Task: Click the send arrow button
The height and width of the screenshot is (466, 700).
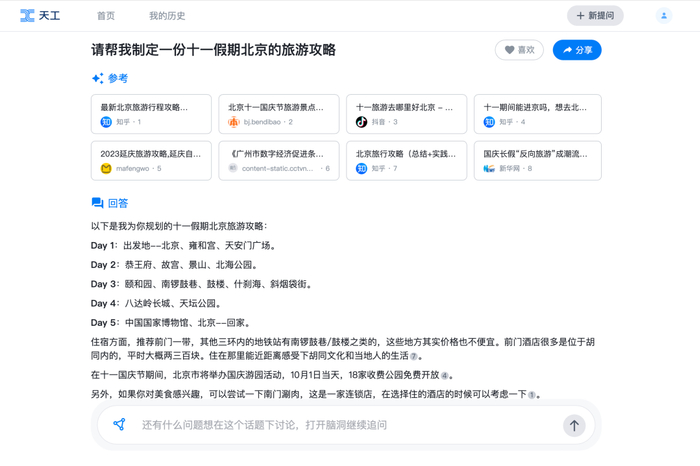Action: point(574,425)
